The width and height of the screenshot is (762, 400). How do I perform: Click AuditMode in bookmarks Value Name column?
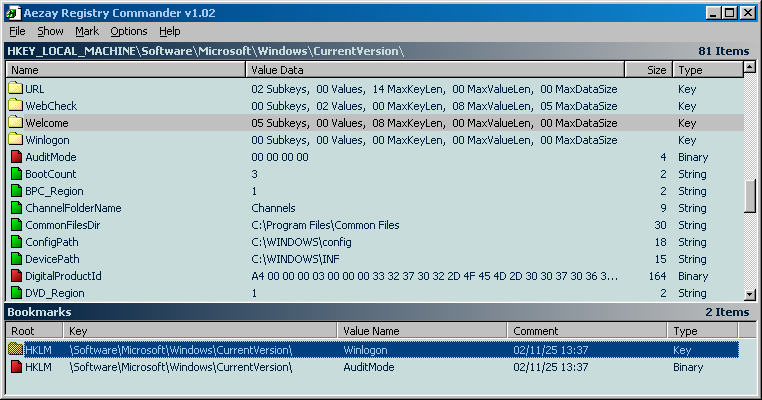pos(369,367)
